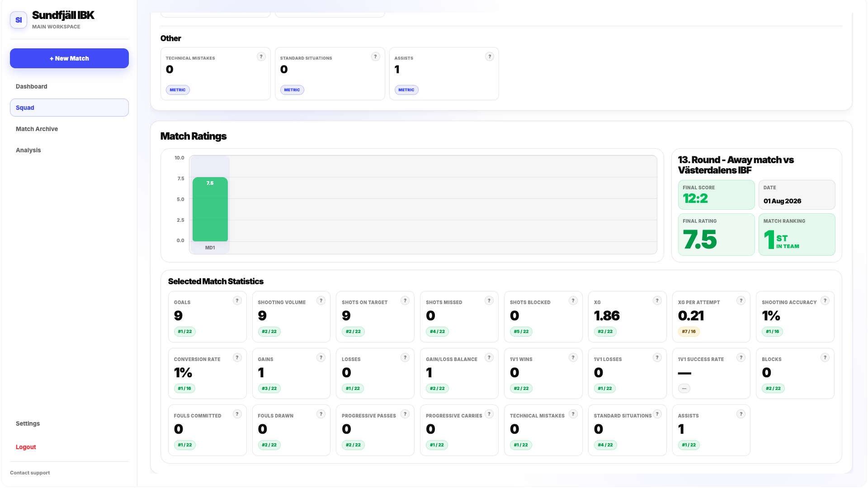Show help for Technical Mistakes in match statistics
Image resolution: width=868 pixels, height=488 pixels.
click(x=573, y=414)
